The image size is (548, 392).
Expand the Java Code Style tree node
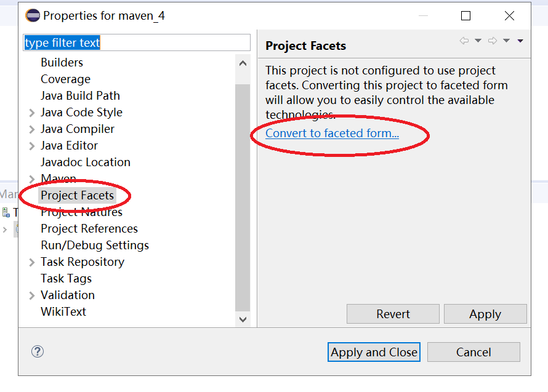point(31,112)
